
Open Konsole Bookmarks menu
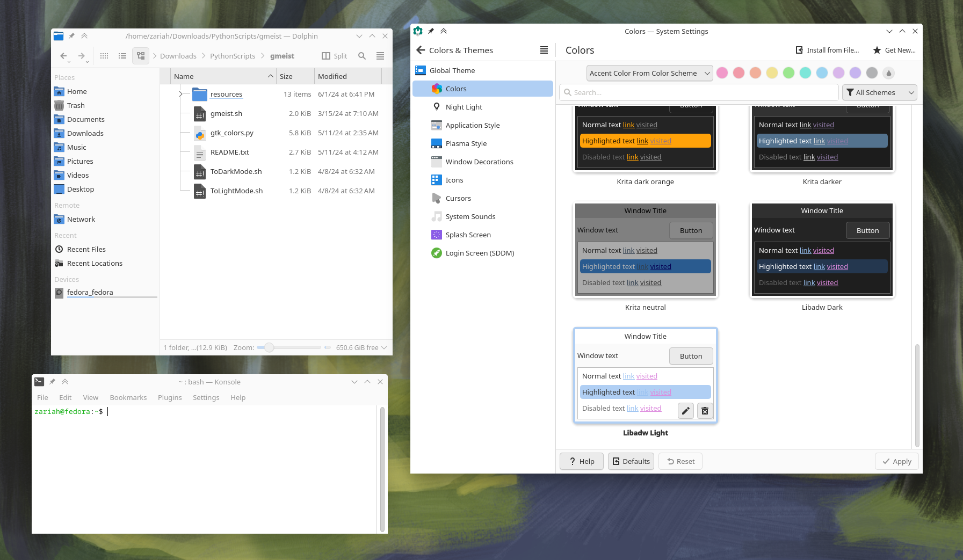point(128,397)
